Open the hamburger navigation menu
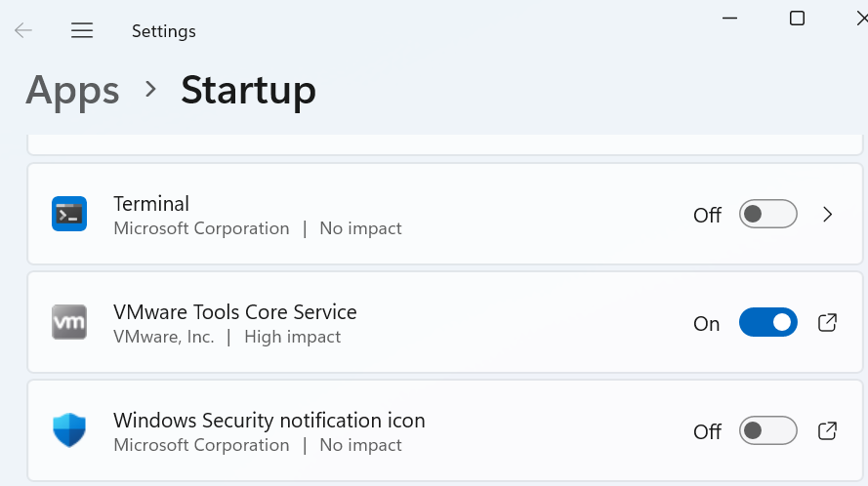868x486 pixels. pos(82,30)
